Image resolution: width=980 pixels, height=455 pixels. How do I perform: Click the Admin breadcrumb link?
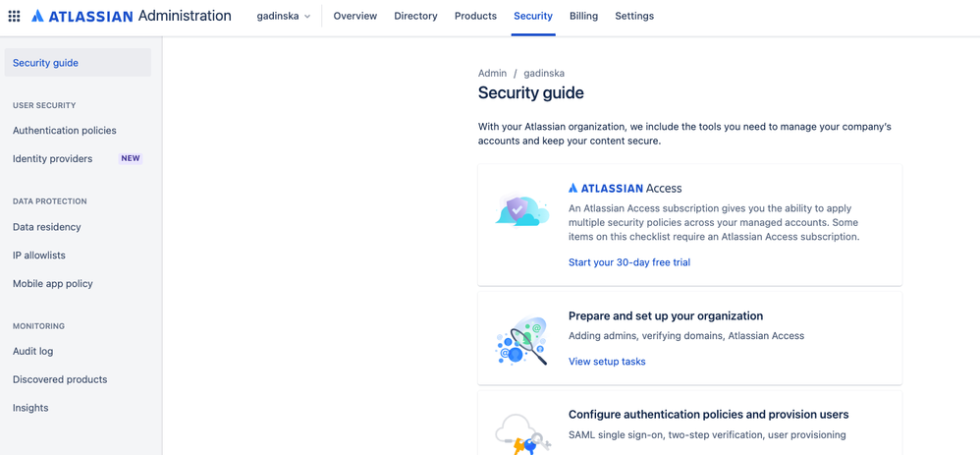[493, 74]
